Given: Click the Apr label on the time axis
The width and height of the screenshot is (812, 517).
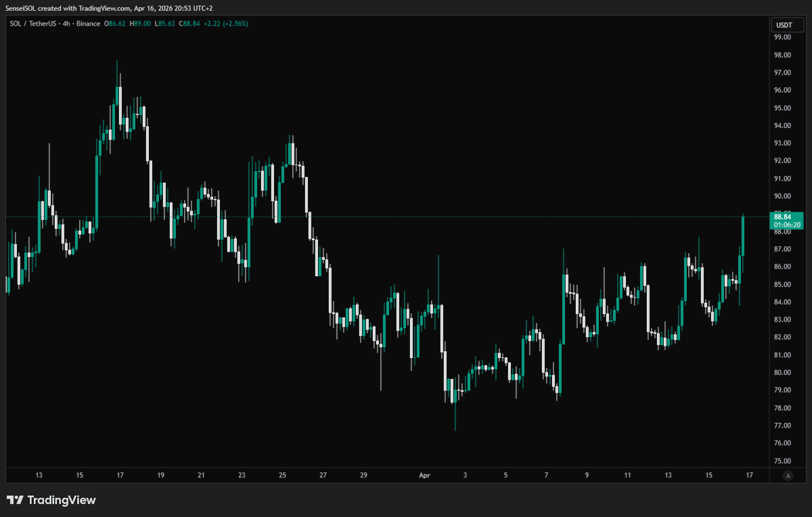Looking at the screenshot, I should (x=424, y=476).
